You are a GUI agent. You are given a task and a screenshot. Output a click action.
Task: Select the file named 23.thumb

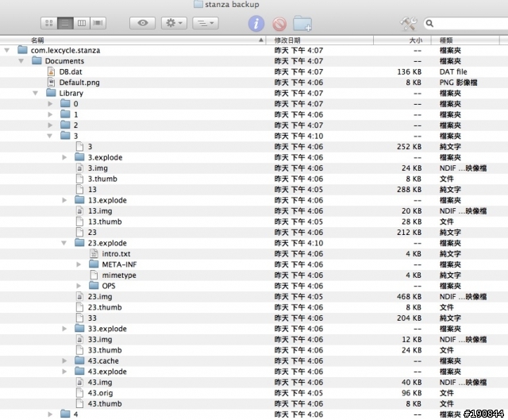tap(105, 307)
